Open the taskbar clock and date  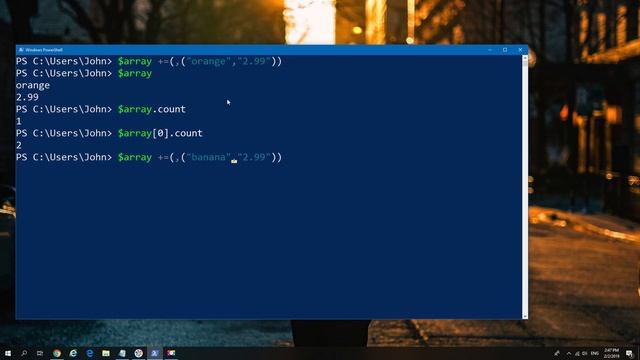611,353
